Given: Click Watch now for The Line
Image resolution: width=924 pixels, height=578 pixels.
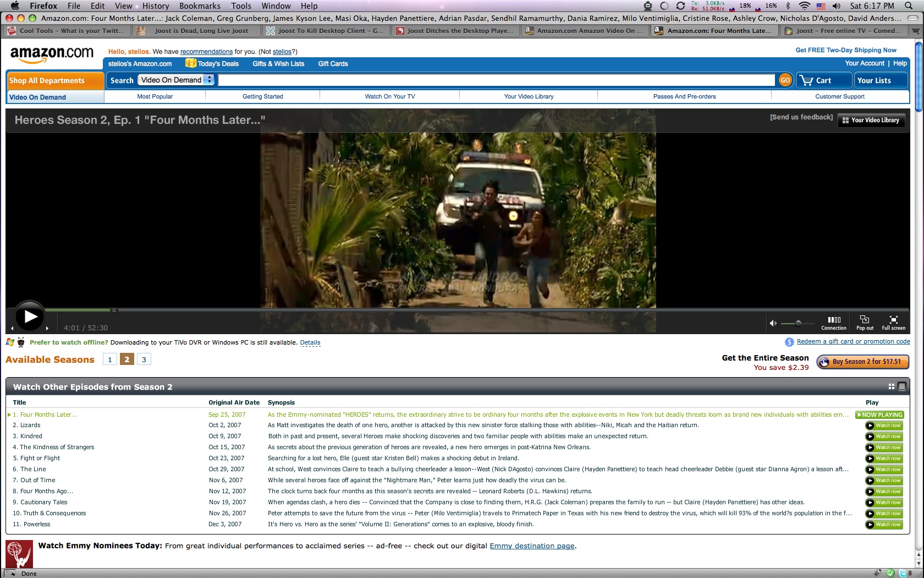Looking at the screenshot, I should point(884,470).
